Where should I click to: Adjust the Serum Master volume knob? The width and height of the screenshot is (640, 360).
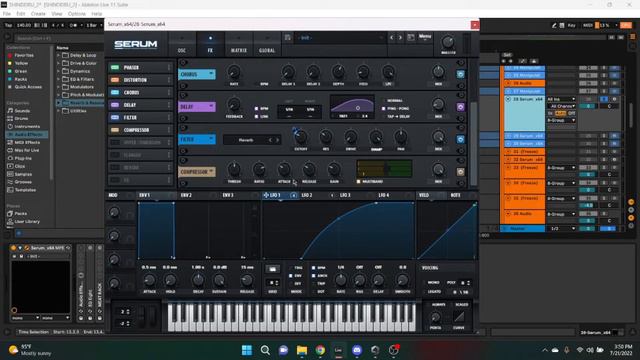(448, 42)
